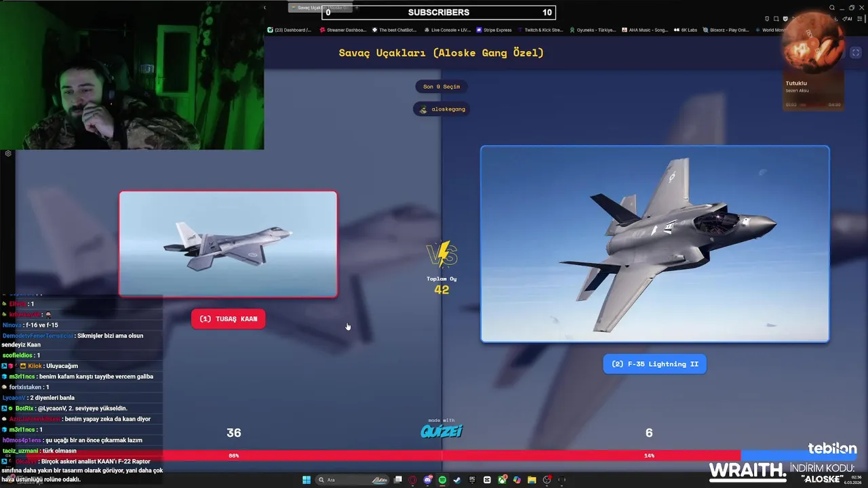This screenshot has width=868, height=488.
Task: Open the Stripe Express bookmark
Action: [494, 30]
